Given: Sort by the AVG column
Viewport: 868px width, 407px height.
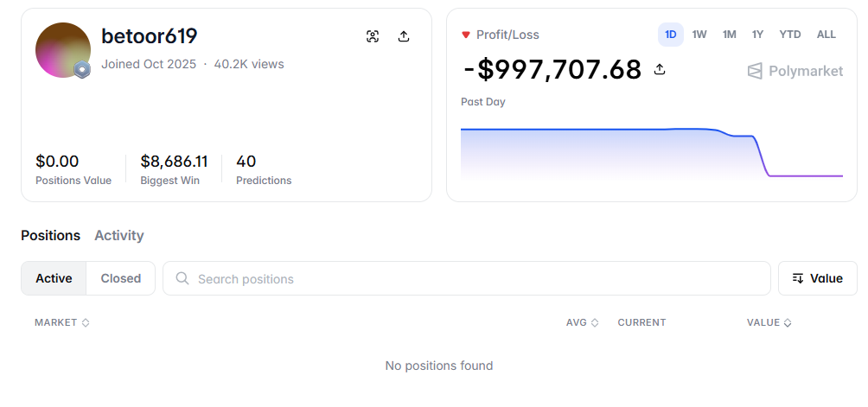Looking at the screenshot, I should pyautogui.click(x=583, y=322).
